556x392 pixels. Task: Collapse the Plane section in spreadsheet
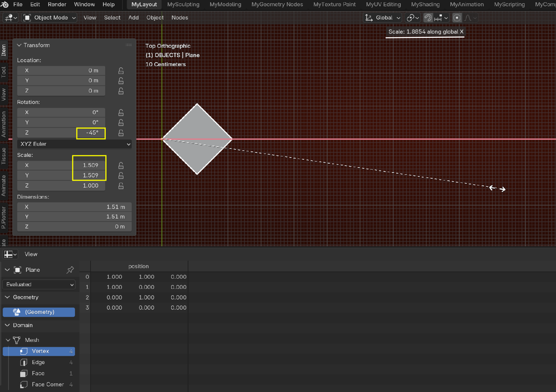click(7, 270)
